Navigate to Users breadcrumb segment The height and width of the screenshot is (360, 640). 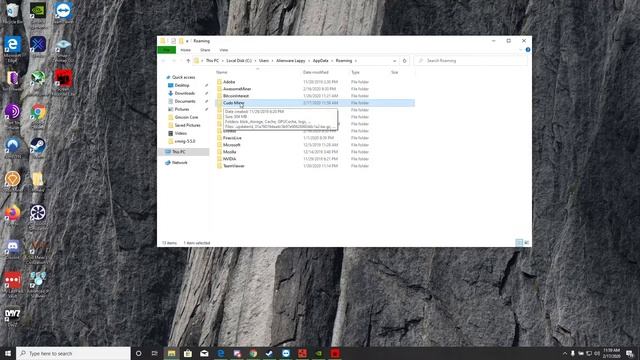(x=264, y=61)
